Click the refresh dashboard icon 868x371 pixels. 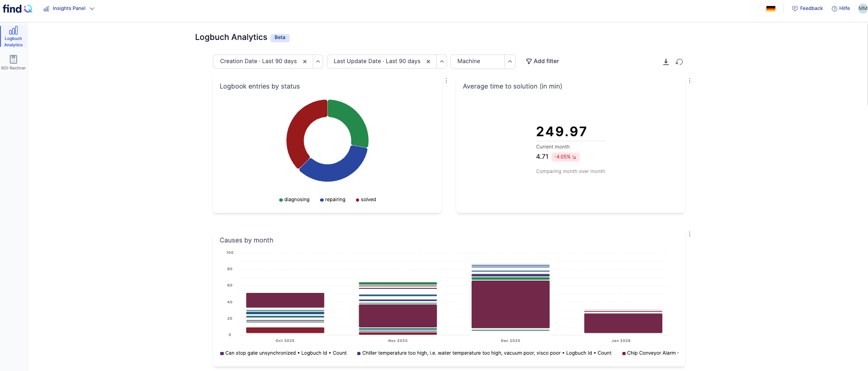(x=679, y=62)
